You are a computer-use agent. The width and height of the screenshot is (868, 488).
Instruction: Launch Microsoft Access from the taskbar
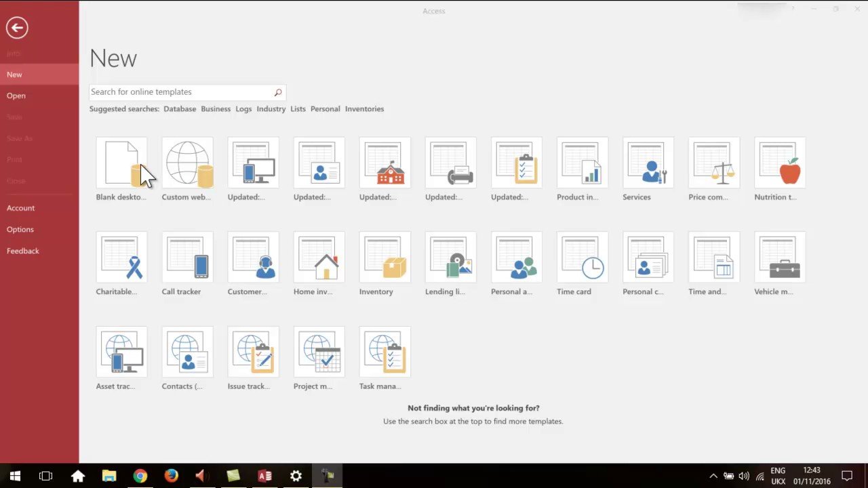264,476
